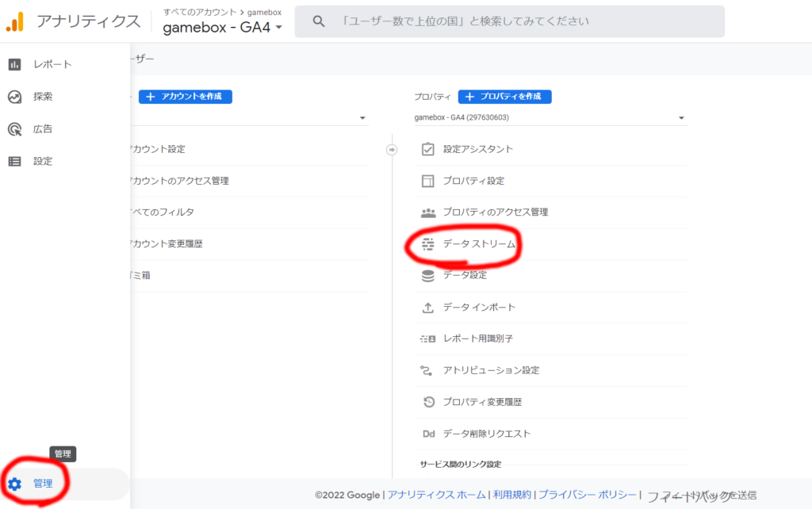Click the データ設定 database icon

(428, 275)
